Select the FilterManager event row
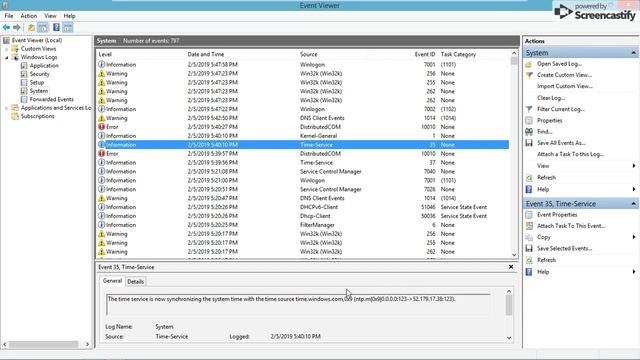Viewport: 640px width, 360px height. tap(303, 225)
